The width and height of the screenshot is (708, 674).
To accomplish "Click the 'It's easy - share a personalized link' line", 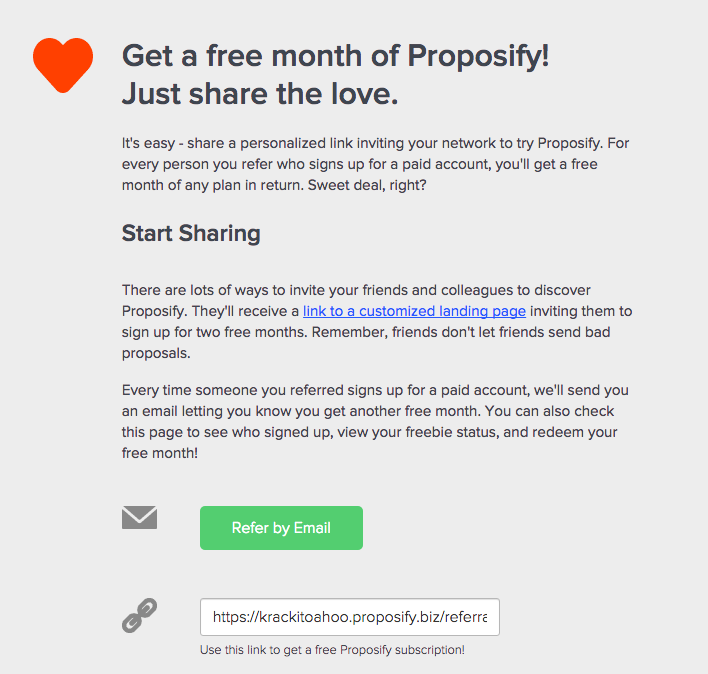I will click(375, 143).
